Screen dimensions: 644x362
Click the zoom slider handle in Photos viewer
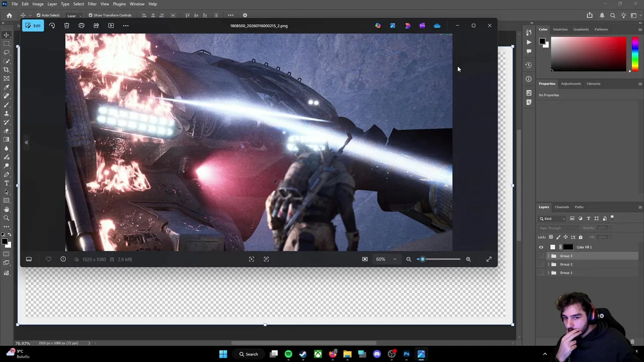tap(422, 259)
